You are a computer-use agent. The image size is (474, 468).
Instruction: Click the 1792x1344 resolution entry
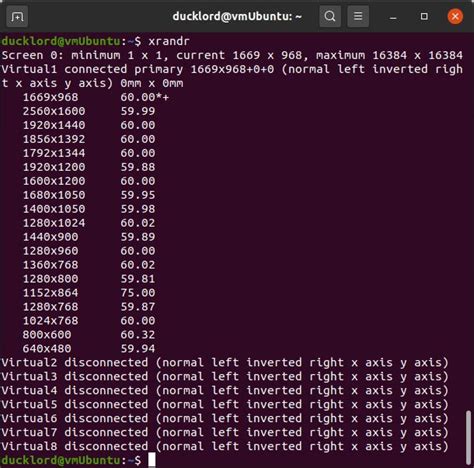point(54,153)
